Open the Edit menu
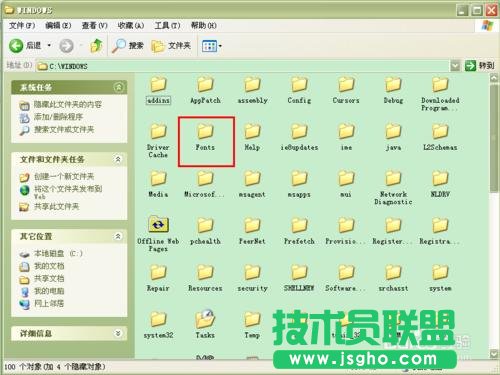 (58, 25)
